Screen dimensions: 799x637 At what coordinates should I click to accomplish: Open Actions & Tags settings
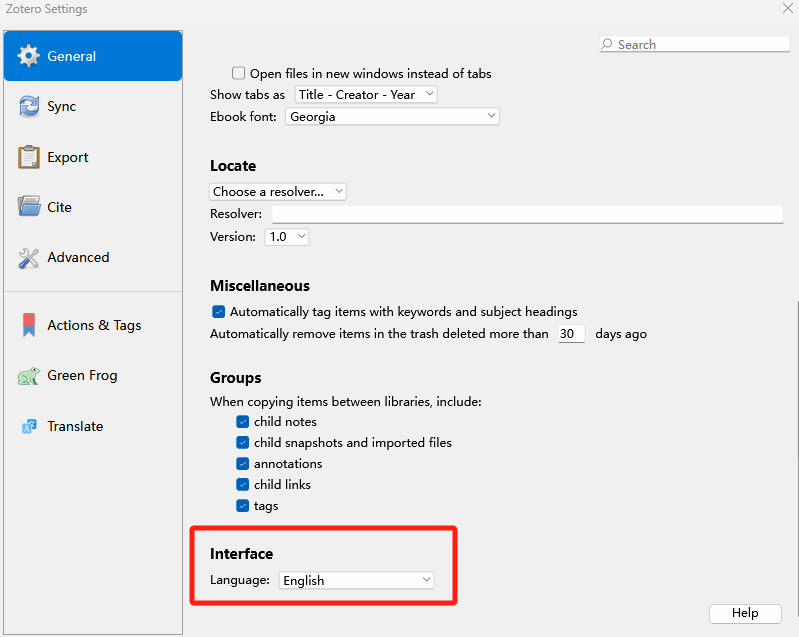pyautogui.click(x=93, y=325)
